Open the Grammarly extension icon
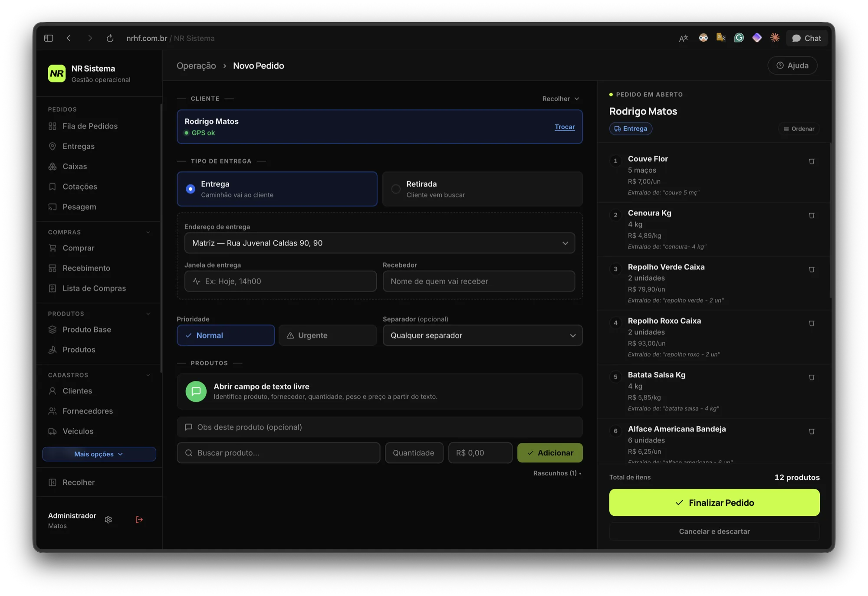This screenshot has width=868, height=596. click(739, 38)
